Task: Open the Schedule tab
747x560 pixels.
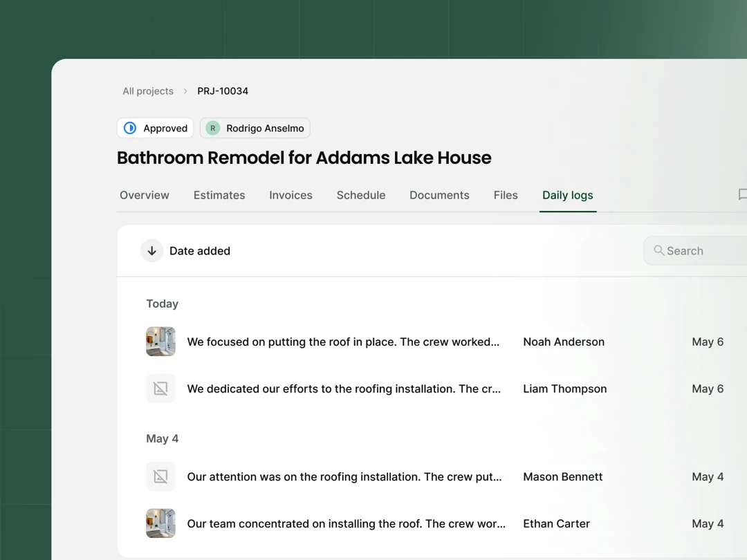Action: [x=361, y=195]
